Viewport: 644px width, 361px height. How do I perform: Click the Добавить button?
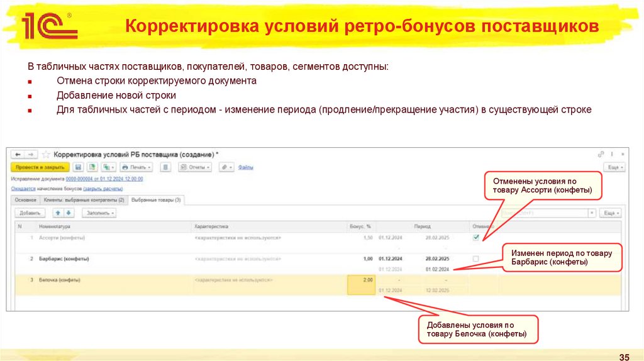(30, 213)
